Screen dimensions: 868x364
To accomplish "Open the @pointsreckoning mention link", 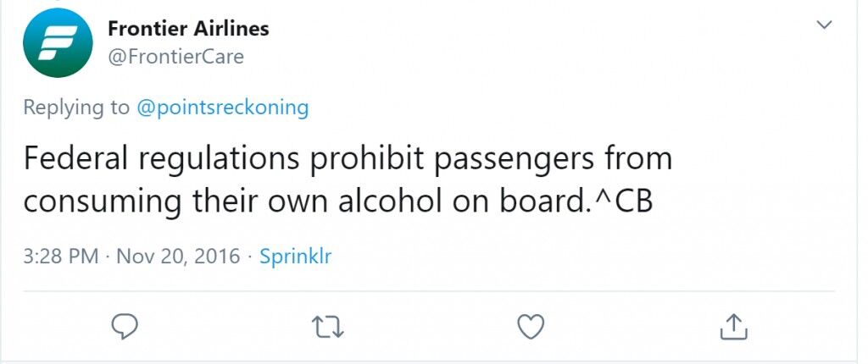I will [x=223, y=108].
